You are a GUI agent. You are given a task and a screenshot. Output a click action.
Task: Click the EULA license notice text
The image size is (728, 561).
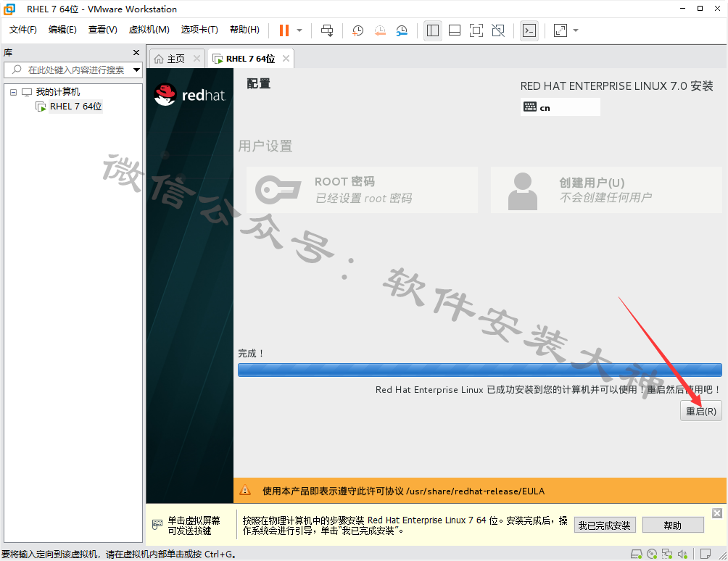[403, 491]
